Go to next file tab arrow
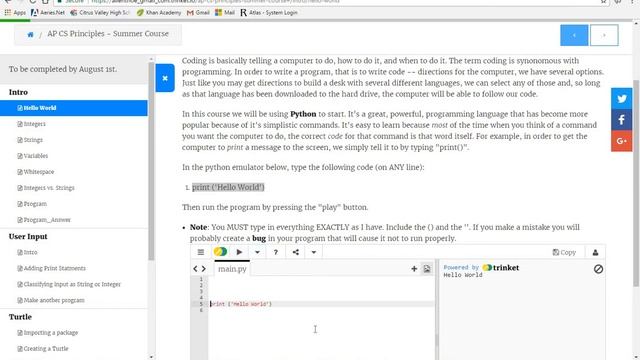Image resolution: width=640 pixels, height=360 pixels. (x=204, y=269)
